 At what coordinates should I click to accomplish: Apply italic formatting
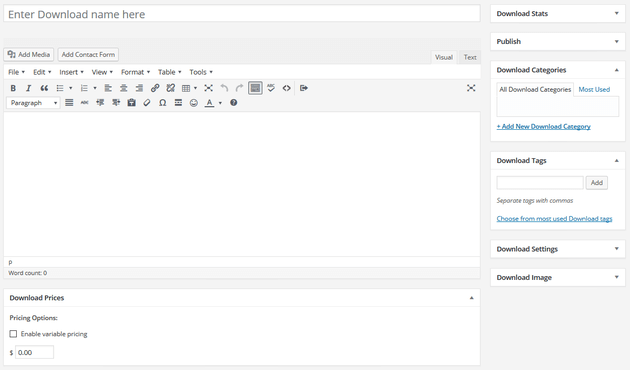(28, 88)
